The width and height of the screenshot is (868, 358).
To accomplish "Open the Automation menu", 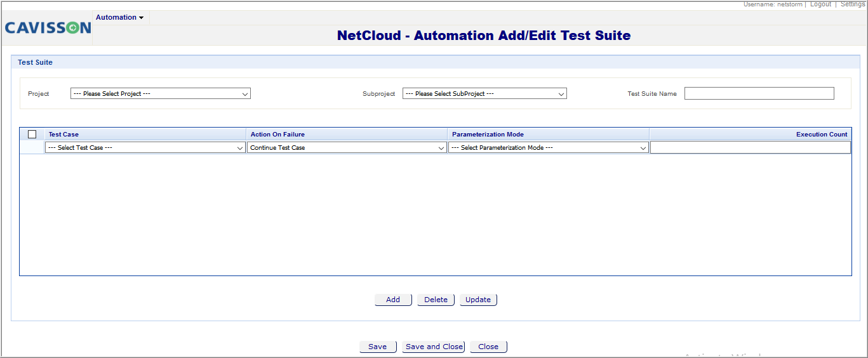I will pyautogui.click(x=120, y=17).
